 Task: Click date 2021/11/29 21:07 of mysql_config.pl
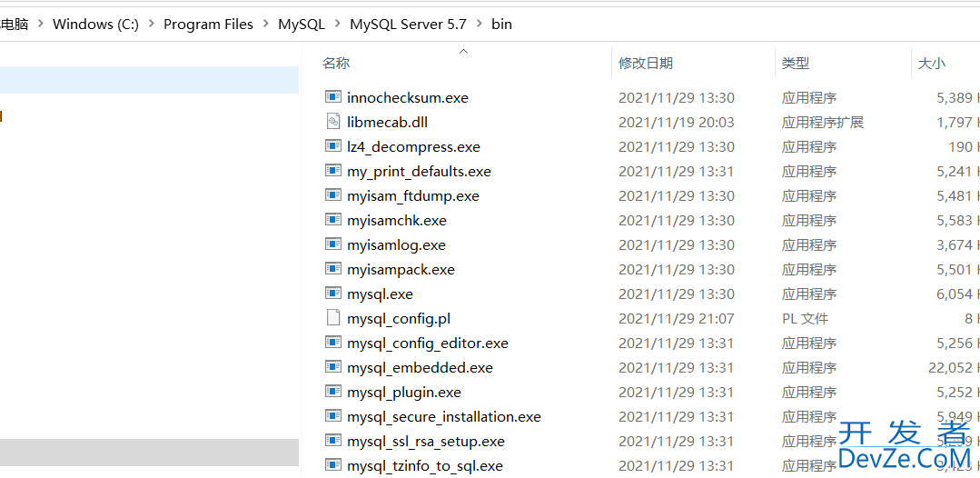[x=677, y=318]
